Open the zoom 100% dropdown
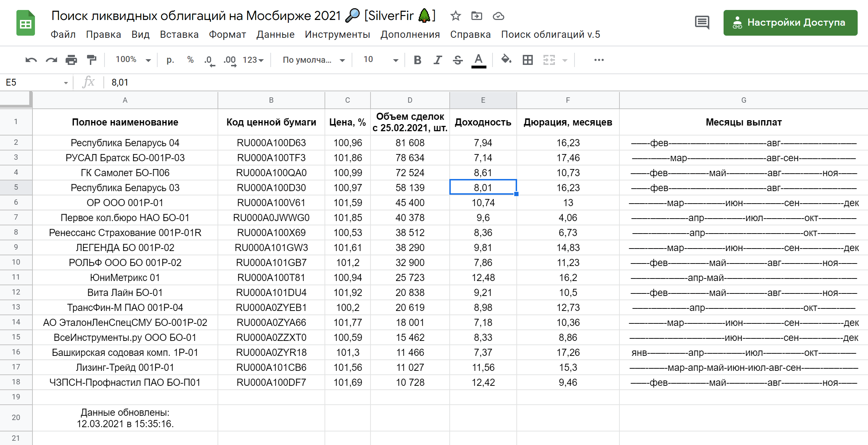 (133, 60)
